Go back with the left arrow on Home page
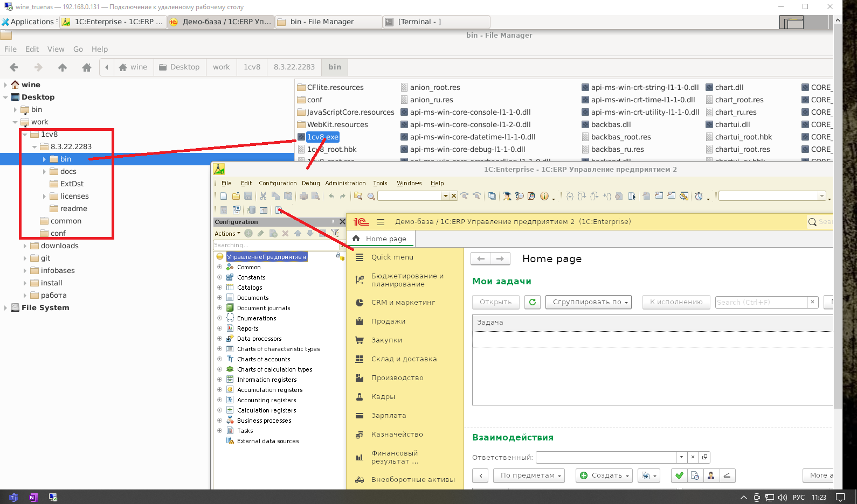The image size is (857, 504). coord(481,259)
